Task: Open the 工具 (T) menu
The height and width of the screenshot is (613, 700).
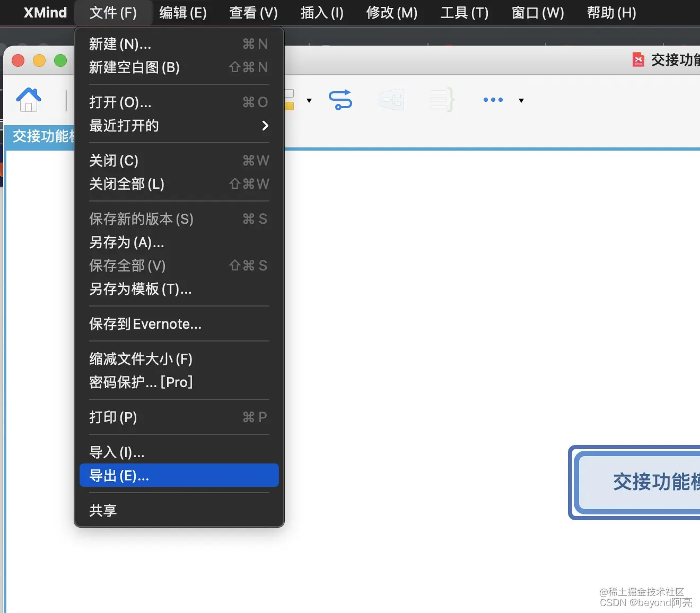Action: click(463, 13)
